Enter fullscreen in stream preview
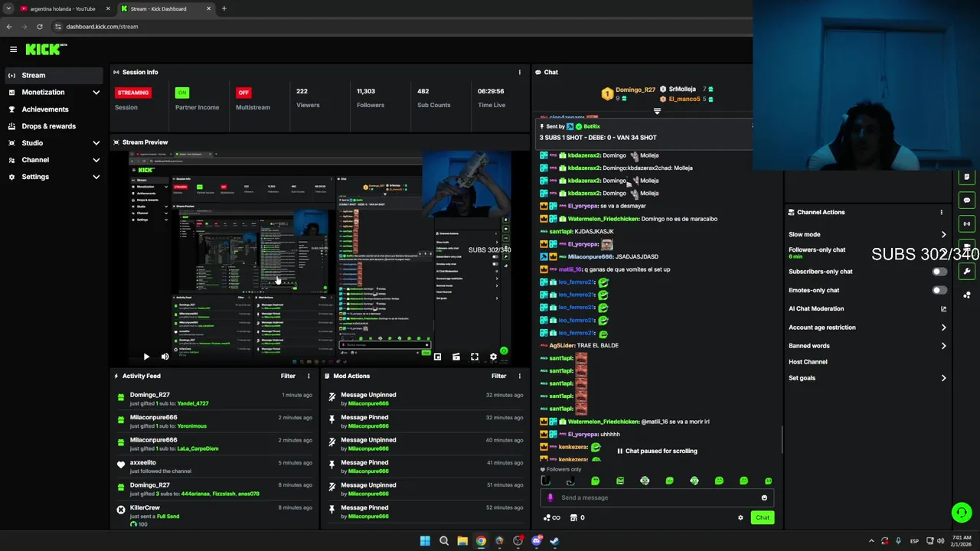980x551 pixels. [475, 357]
